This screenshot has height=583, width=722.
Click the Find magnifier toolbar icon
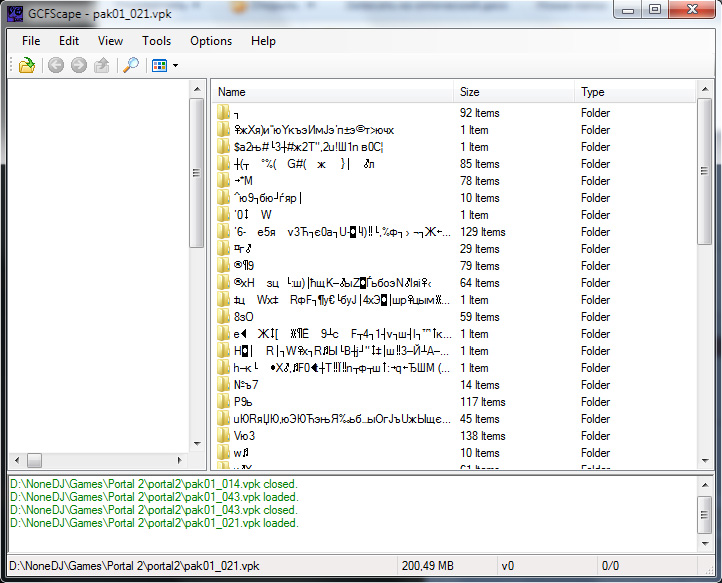tap(131, 65)
